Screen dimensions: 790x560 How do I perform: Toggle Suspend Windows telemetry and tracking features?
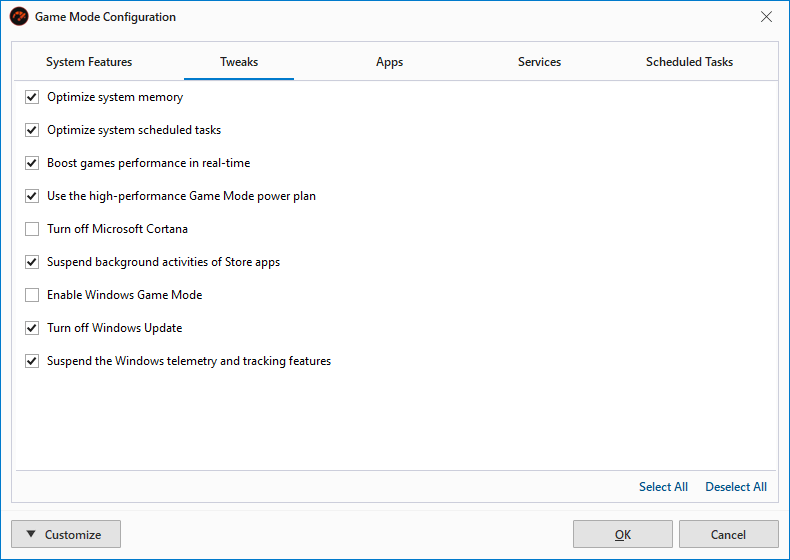[x=32, y=361]
